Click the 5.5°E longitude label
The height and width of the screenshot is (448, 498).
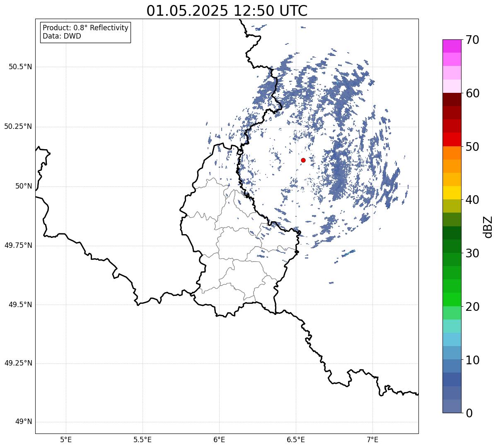(x=143, y=440)
